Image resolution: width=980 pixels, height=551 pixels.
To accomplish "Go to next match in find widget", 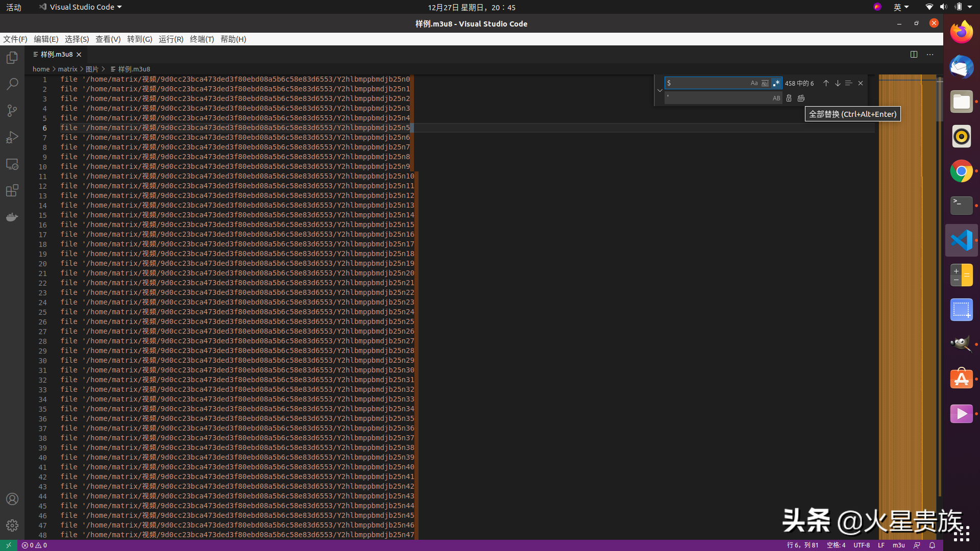I will pyautogui.click(x=838, y=83).
